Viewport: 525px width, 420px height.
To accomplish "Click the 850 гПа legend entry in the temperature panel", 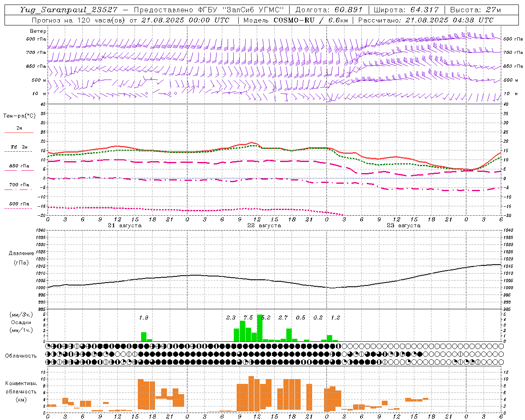I will [19, 166].
